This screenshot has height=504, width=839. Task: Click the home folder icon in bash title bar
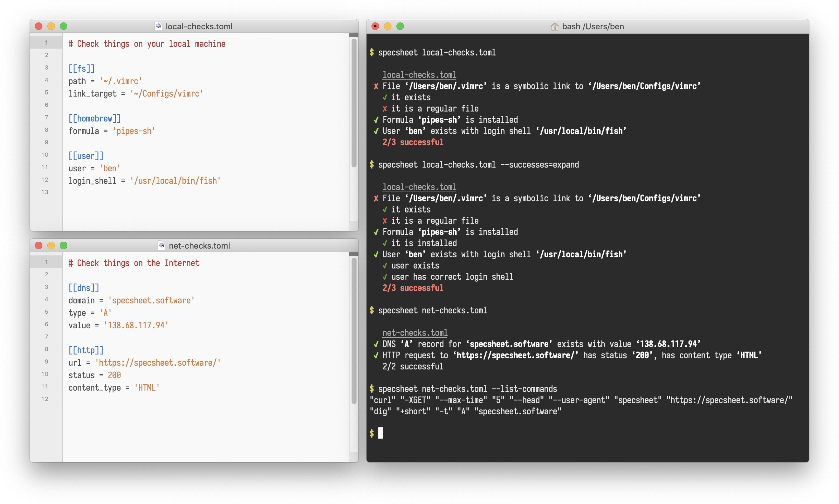click(x=554, y=26)
